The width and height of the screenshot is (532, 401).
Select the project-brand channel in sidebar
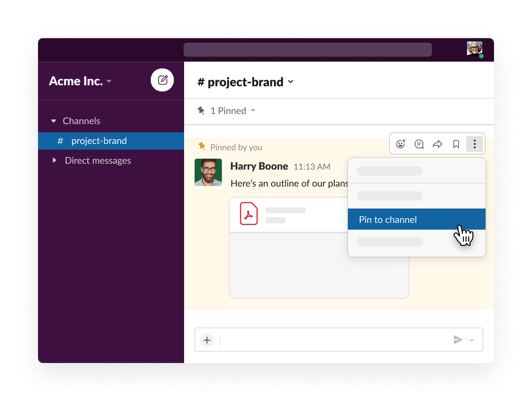(99, 141)
